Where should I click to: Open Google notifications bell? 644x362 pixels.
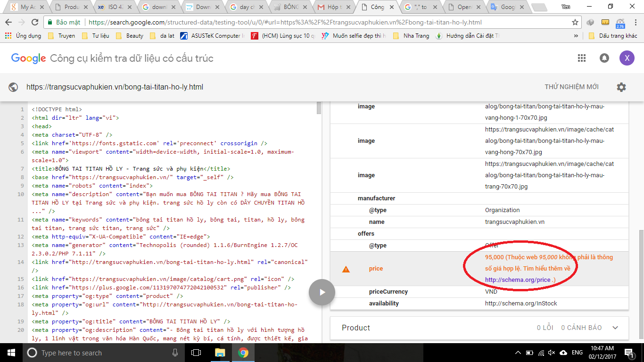604,58
